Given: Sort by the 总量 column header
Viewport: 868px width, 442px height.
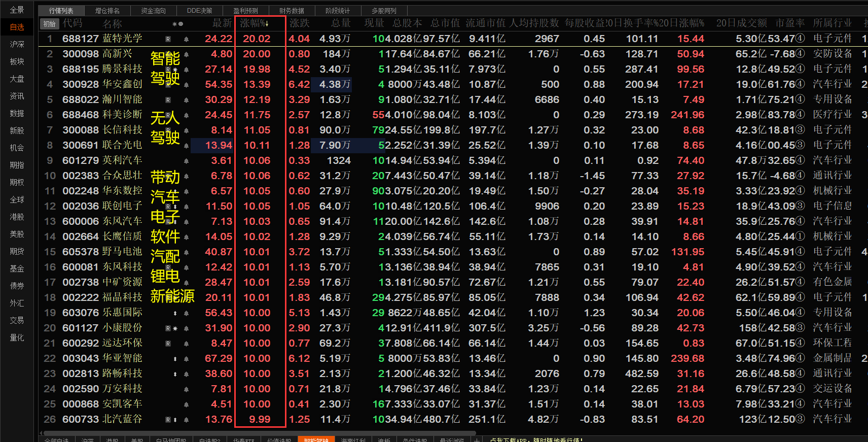Looking at the screenshot, I should [341, 23].
